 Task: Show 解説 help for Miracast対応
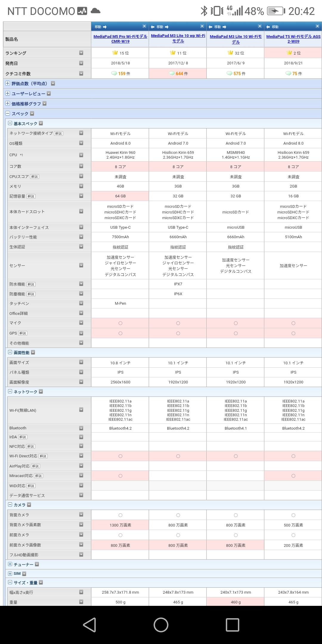(39, 476)
